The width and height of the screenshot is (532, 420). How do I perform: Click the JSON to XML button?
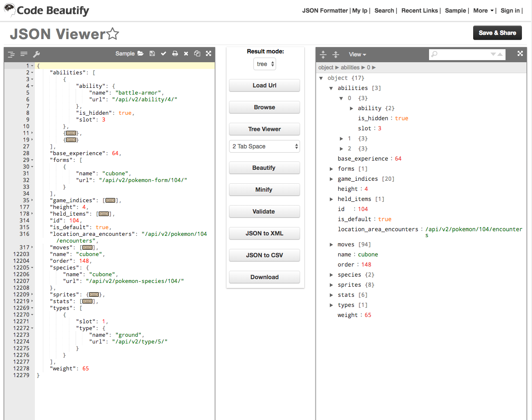pos(264,233)
